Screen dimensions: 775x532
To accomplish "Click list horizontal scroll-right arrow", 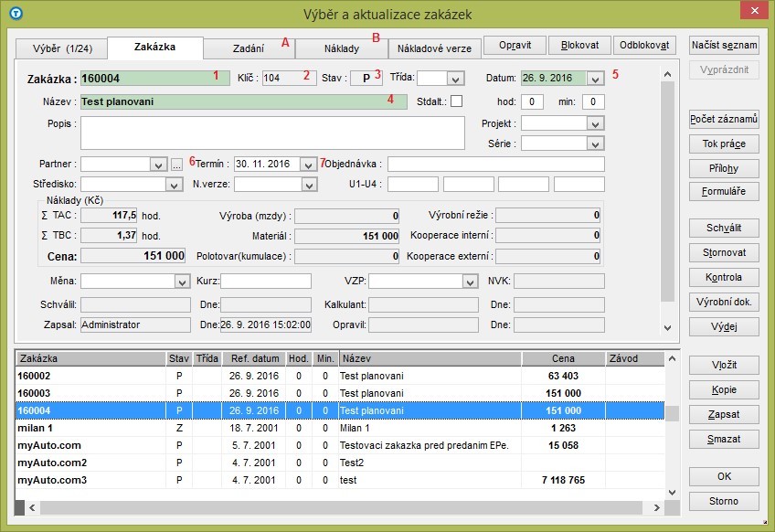I will [656, 507].
